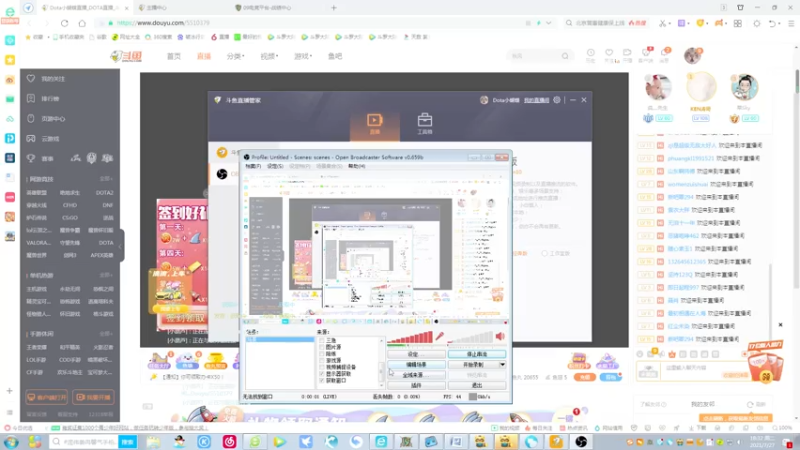Uncheck the 显示器获取 source checkbox in OBS
The width and height of the screenshot is (800, 450).
tap(321, 373)
